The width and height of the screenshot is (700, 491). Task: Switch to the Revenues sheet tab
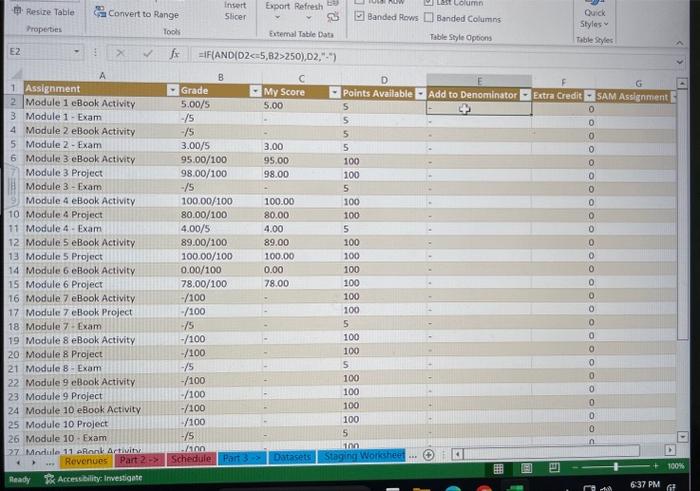pyautogui.click(x=86, y=461)
